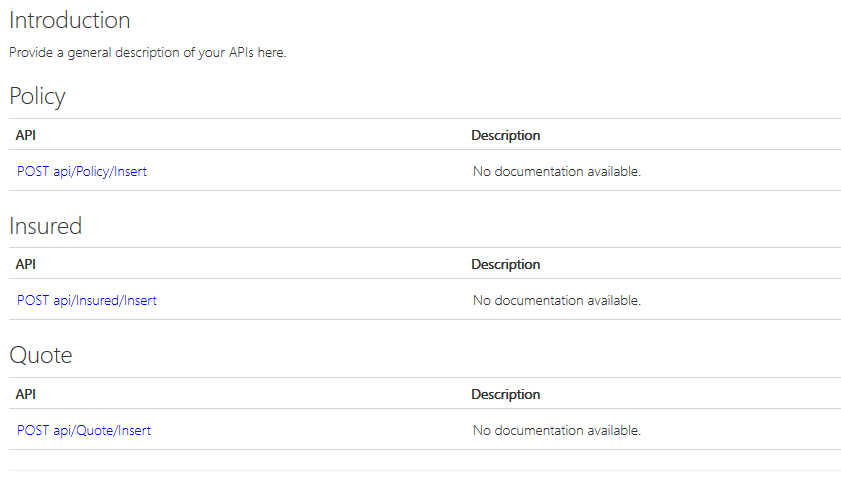Image resolution: width=841 pixels, height=489 pixels.
Task: Open the POST api/Insured/Insert link
Action: tap(86, 301)
